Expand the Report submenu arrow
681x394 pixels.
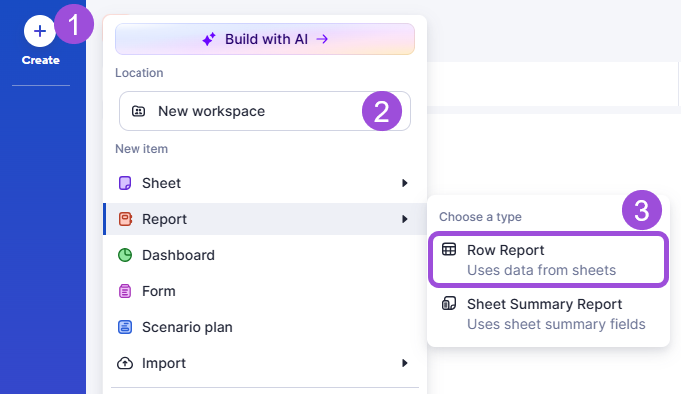pos(404,219)
